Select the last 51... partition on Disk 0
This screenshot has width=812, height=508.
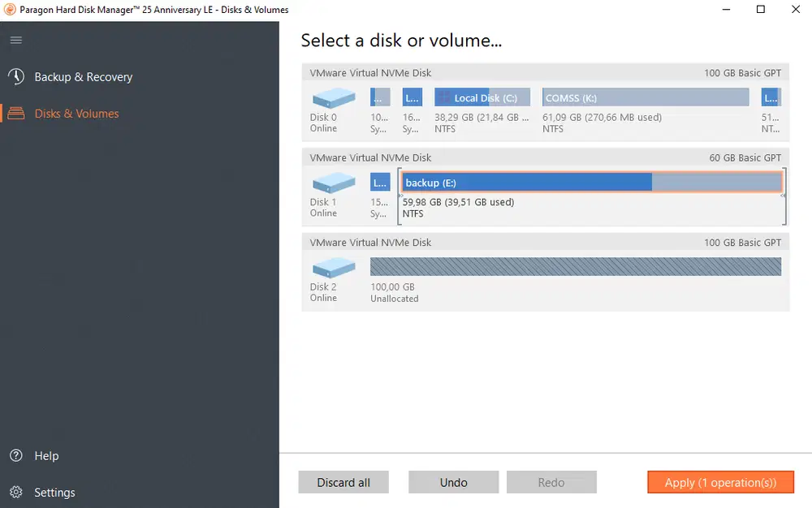pyautogui.click(x=771, y=97)
